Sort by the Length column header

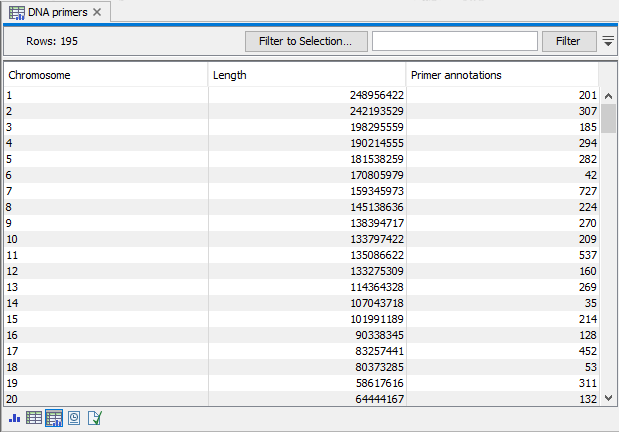[x=306, y=75]
